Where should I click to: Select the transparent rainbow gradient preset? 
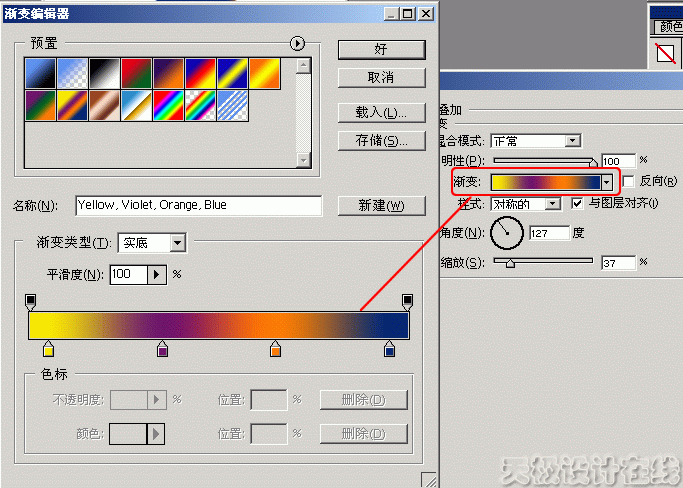(201, 105)
